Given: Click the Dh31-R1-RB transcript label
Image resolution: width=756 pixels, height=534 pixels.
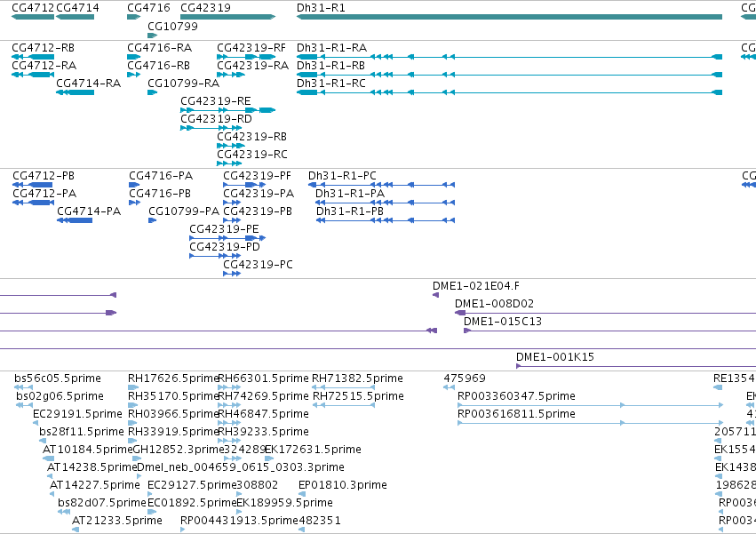Looking at the screenshot, I should [330, 66].
